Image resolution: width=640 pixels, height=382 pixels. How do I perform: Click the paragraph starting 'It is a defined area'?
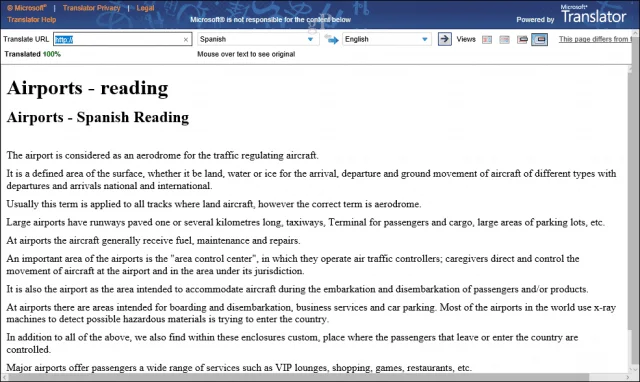[311, 180]
